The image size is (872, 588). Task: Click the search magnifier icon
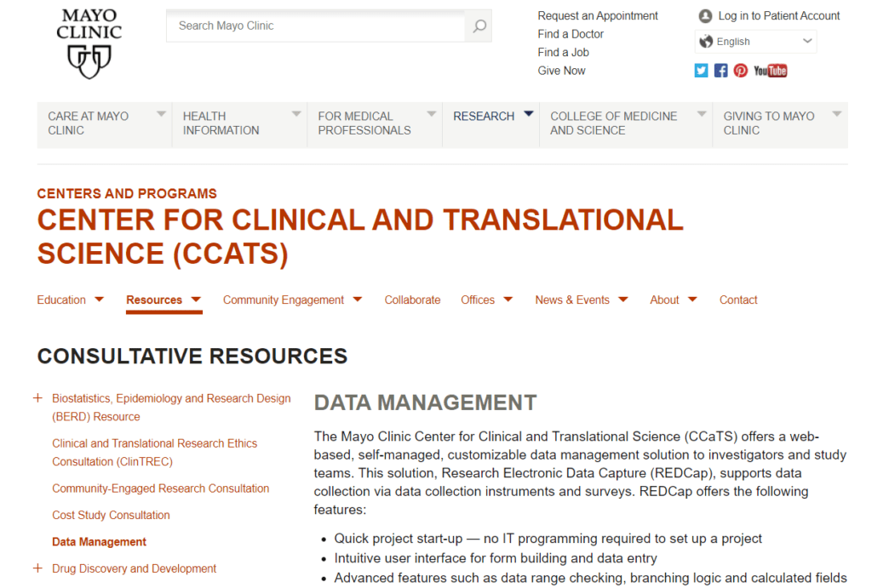click(x=479, y=26)
